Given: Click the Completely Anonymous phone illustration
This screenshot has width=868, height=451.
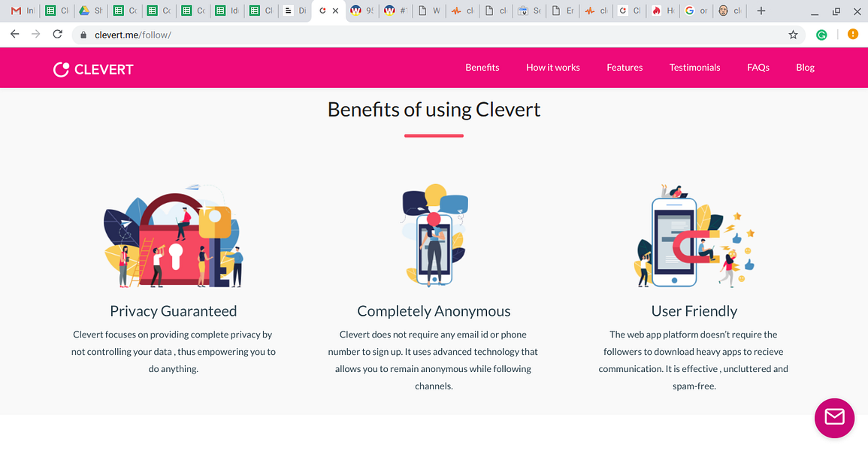Looking at the screenshot, I should (x=434, y=236).
